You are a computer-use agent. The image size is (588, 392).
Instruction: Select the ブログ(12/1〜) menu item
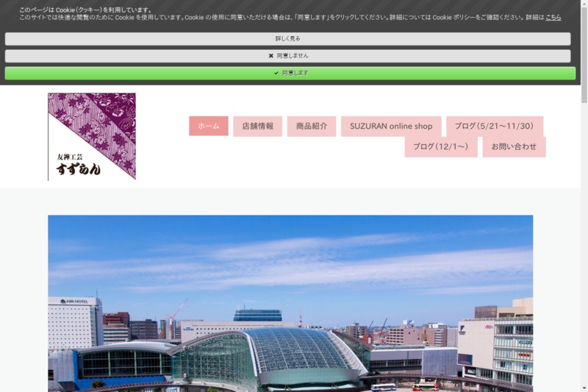pyautogui.click(x=440, y=147)
